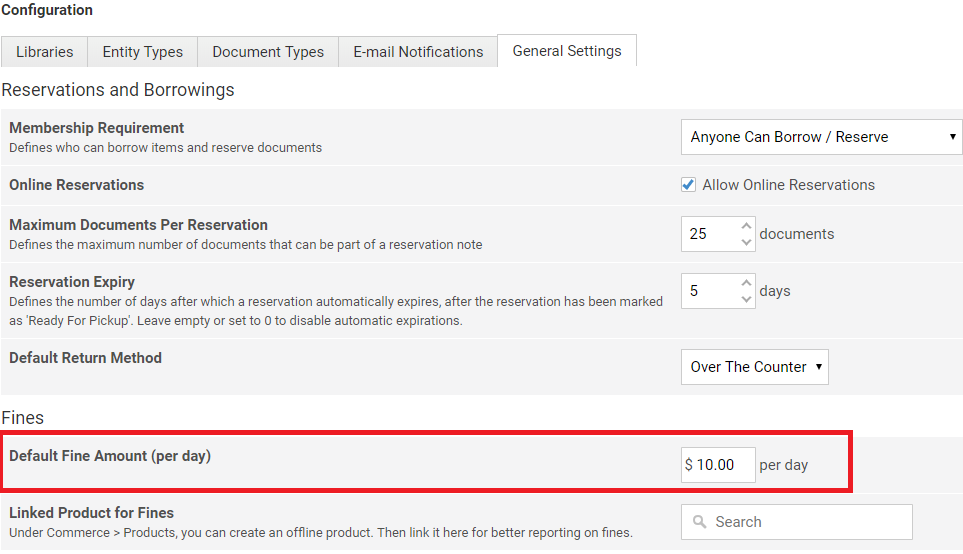Screen dimensions: 963x554
Task: Increase the Reservation Expiry days
Action: pyautogui.click(x=746, y=283)
